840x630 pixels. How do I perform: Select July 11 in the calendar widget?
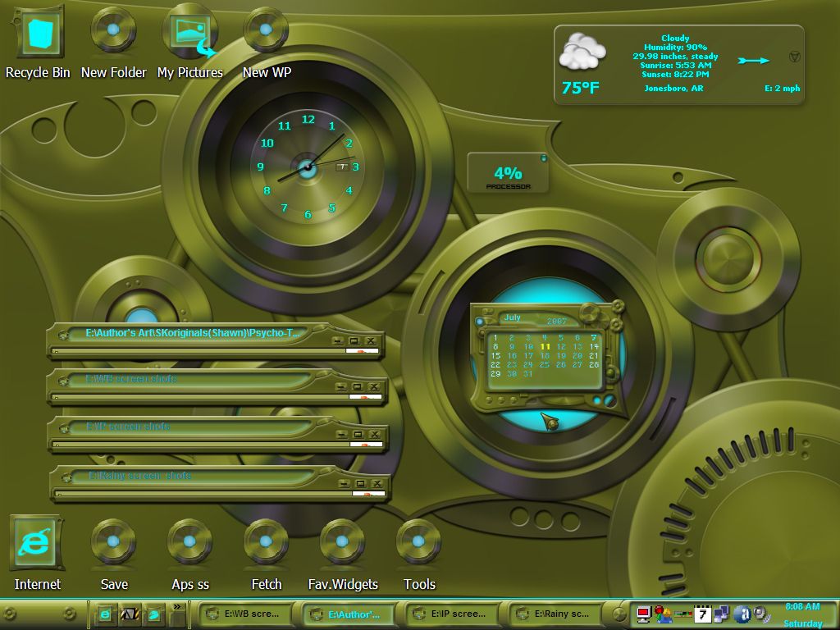[x=545, y=347]
